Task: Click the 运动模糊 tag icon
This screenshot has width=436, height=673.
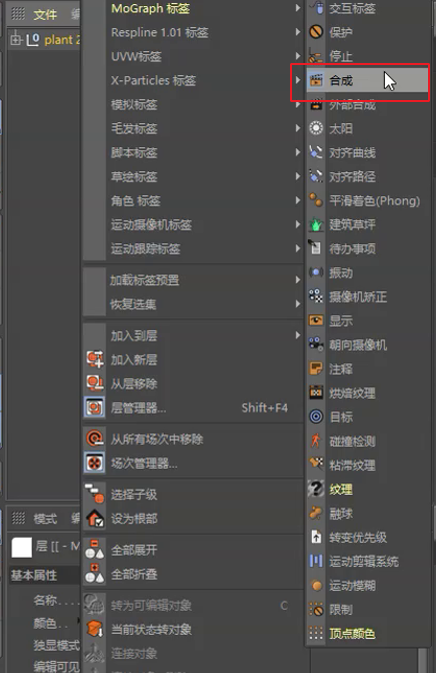Action: [316, 585]
